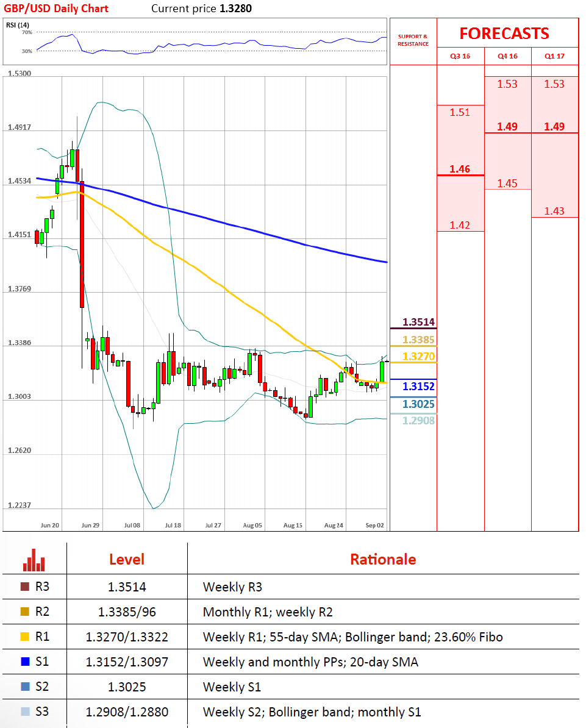Click the Weekly S1 rationale text

click(x=232, y=687)
